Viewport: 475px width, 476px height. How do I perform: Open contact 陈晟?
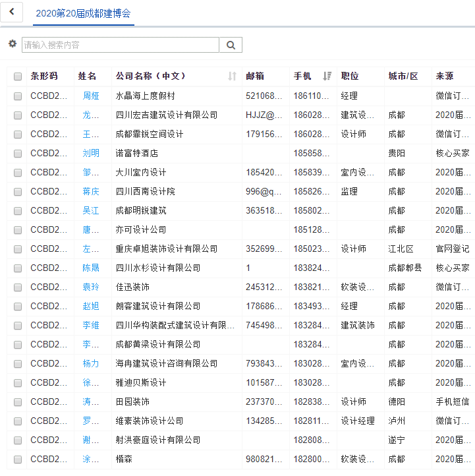pyautogui.click(x=91, y=268)
